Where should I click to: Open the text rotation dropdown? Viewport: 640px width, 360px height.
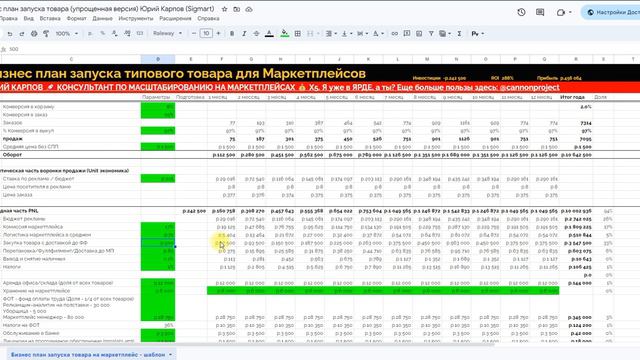tap(378, 33)
